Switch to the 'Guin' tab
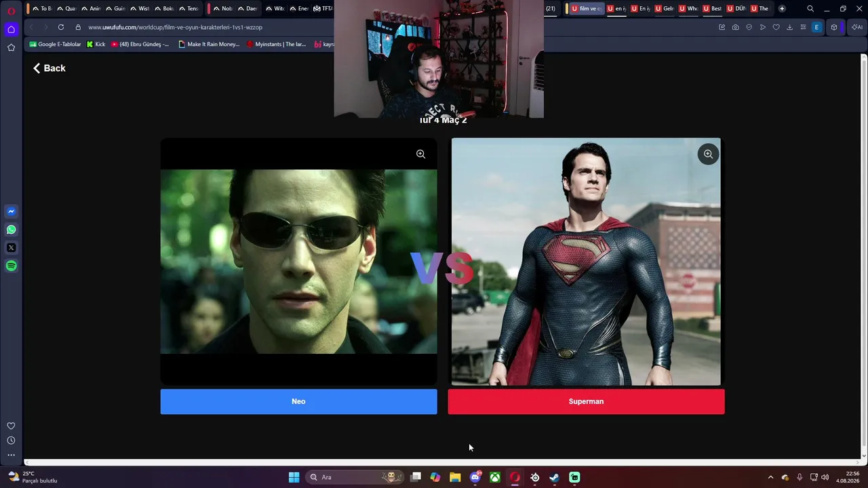 (x=115, y=9)
